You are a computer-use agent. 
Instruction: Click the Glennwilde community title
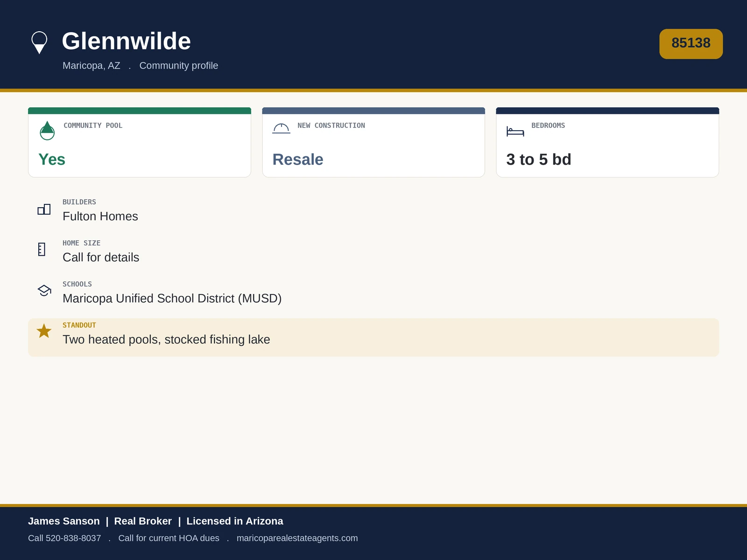(127, 41)
